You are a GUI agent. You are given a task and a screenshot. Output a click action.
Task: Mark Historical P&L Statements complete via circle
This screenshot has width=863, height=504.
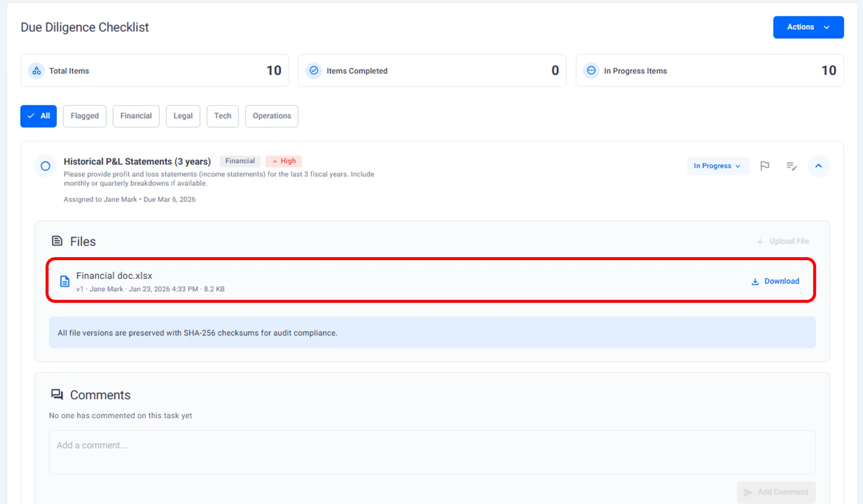pos(46,166)
